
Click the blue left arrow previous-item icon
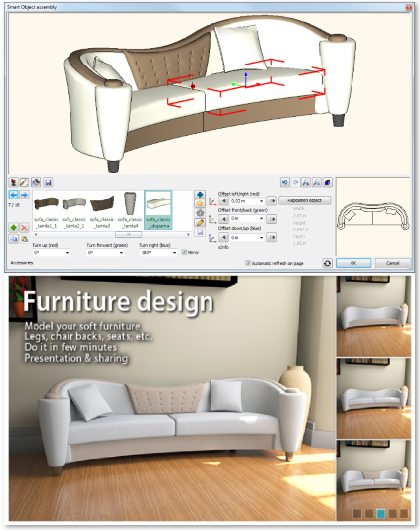click(14, 195)
